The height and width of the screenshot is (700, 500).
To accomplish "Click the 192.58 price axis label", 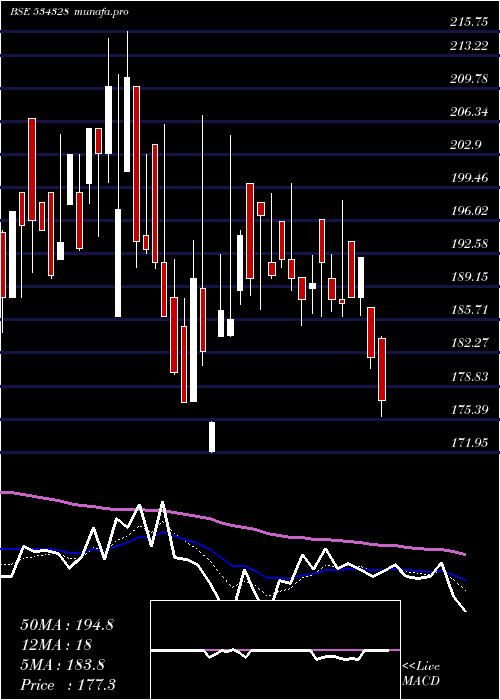I will coord(469,244).
